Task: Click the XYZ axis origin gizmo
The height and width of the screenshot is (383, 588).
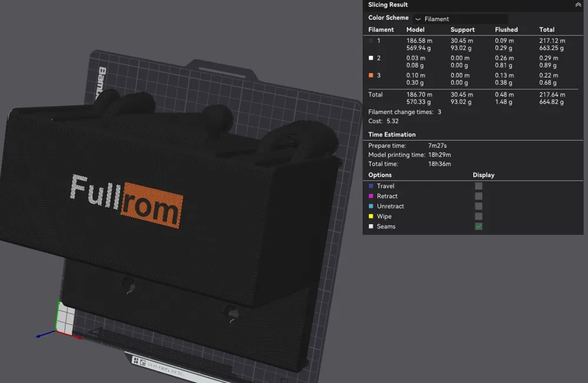Action: pos(56,331)
